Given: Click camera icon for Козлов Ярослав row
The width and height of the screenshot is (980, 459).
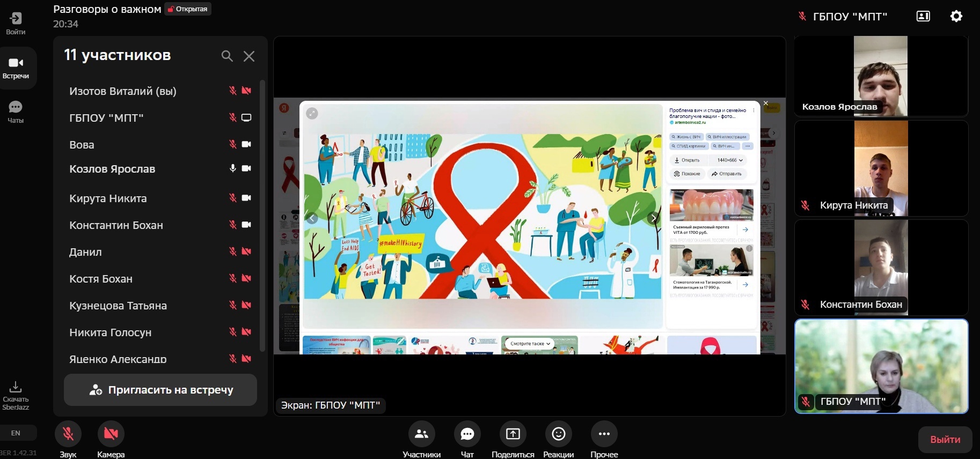Looking at the screenshot, I should (x=246, y=168).
